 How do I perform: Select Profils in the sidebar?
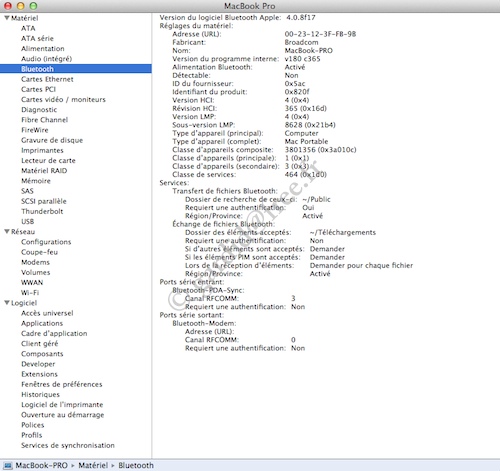click(32, 435)
